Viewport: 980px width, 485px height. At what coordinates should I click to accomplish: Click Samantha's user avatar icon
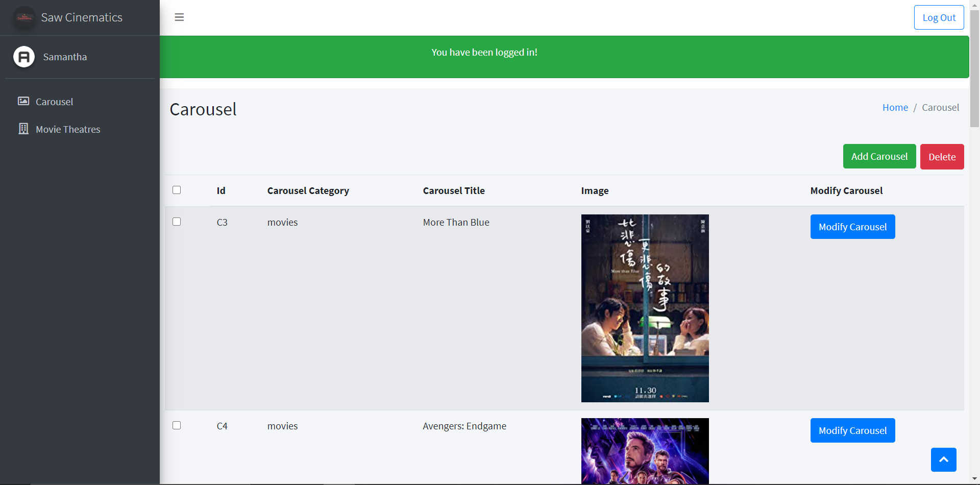[x=24, y=57]
